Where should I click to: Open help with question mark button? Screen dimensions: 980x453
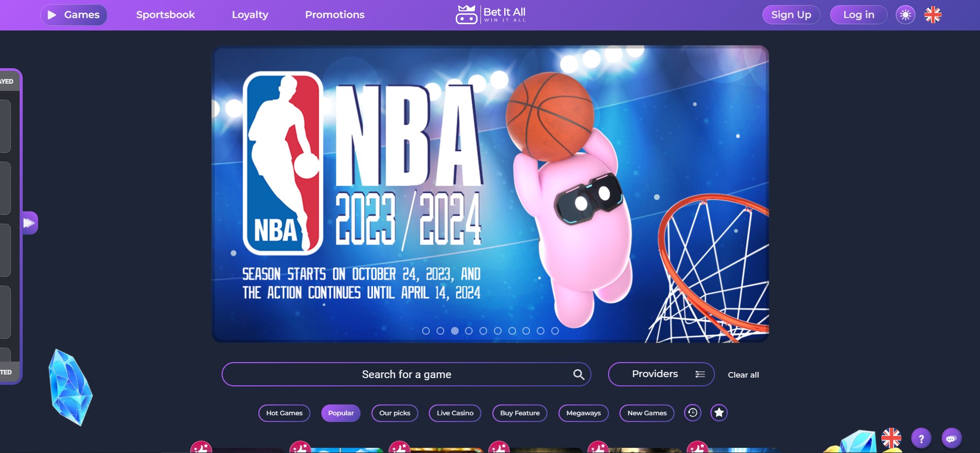(x=921, y=439)
